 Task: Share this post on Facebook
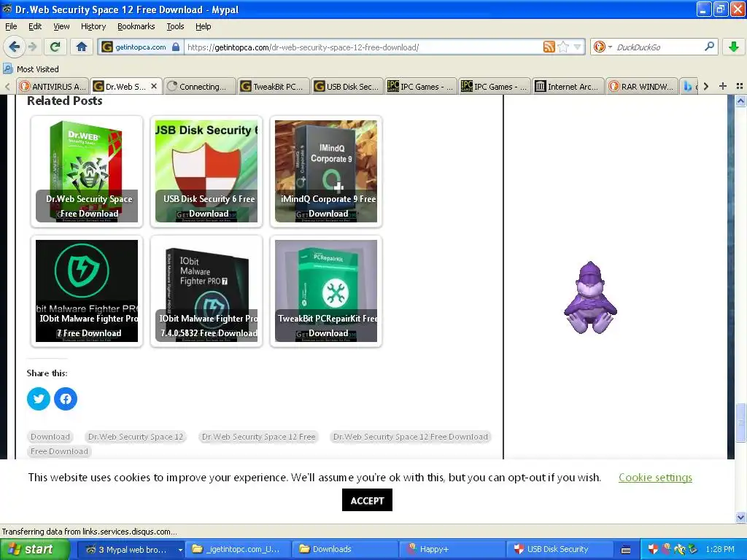tap(66, 399)
